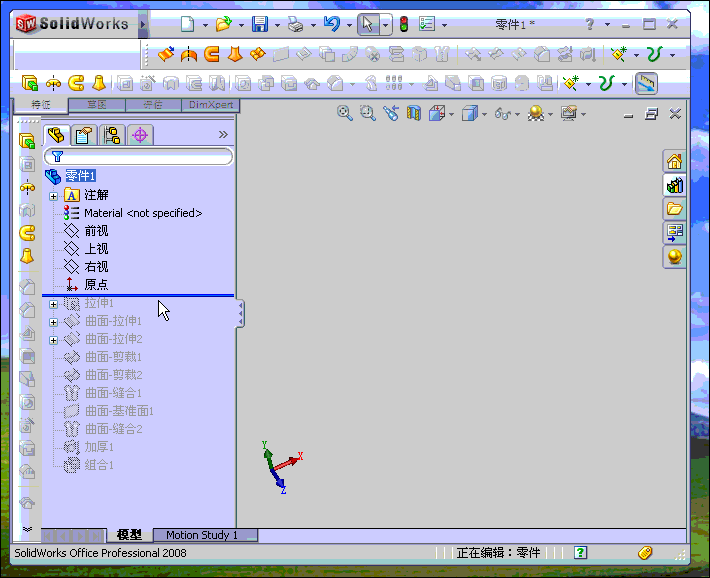Switch to the 模型 model tab
Screen dimensions: 710x578
129,535
